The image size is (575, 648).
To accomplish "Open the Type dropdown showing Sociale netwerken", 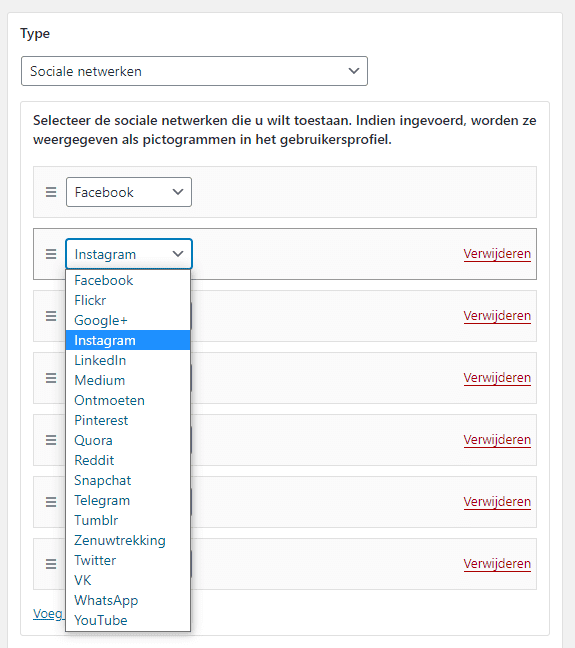I will [194, 71].
